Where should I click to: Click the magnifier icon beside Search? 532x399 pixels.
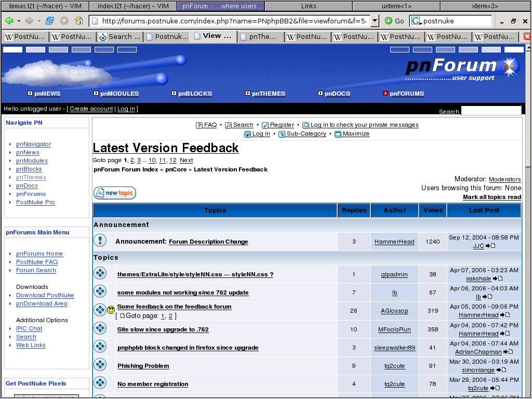pyautogui.click(x=229, y=125)
